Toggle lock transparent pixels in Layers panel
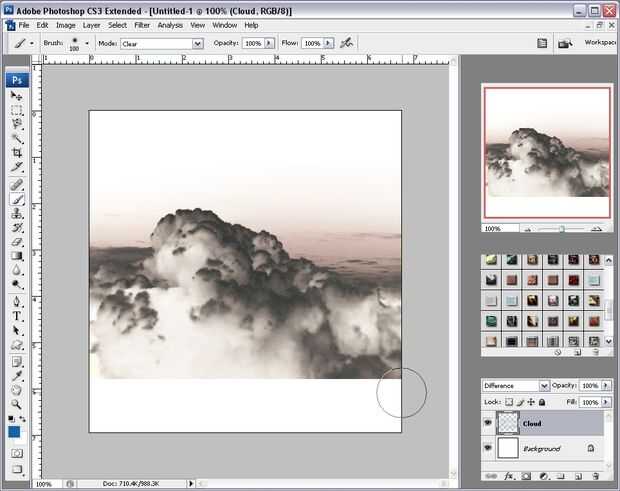 [x=508, y=400]
